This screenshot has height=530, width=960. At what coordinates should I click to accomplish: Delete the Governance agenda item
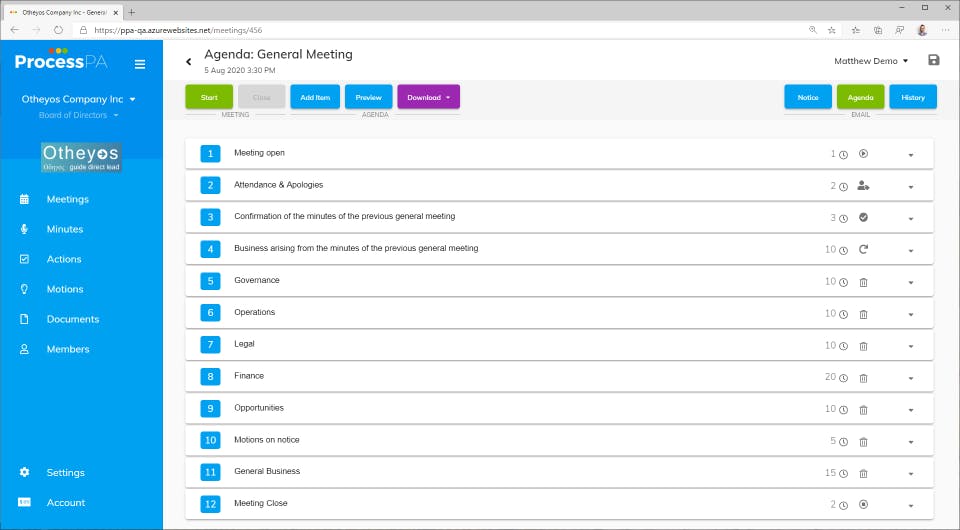(864, 283)
